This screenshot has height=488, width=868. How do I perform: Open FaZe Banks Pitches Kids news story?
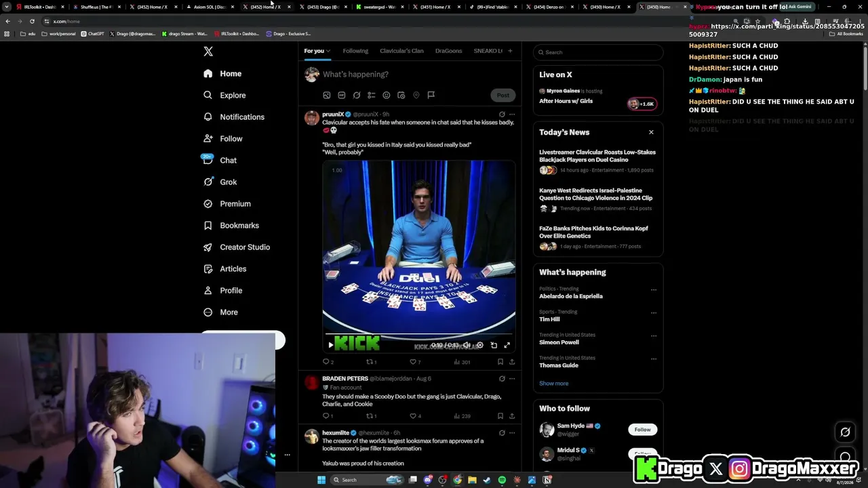tap(597, 238)
